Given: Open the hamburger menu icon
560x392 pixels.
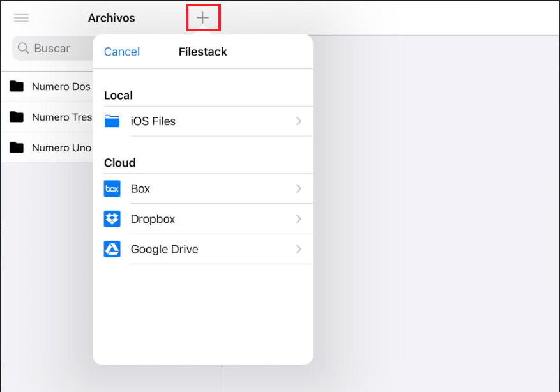Looking at the screenshot, I should click(22, 18).
